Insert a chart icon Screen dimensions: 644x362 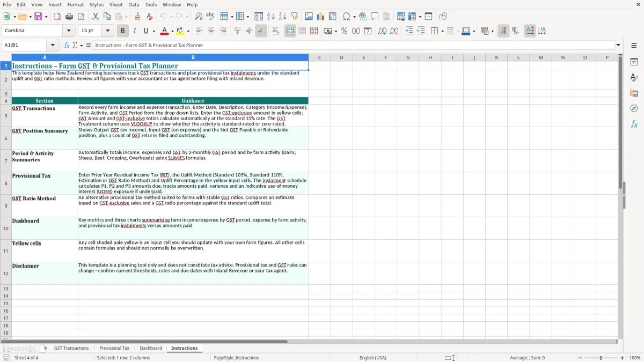(x=321, y=17)
